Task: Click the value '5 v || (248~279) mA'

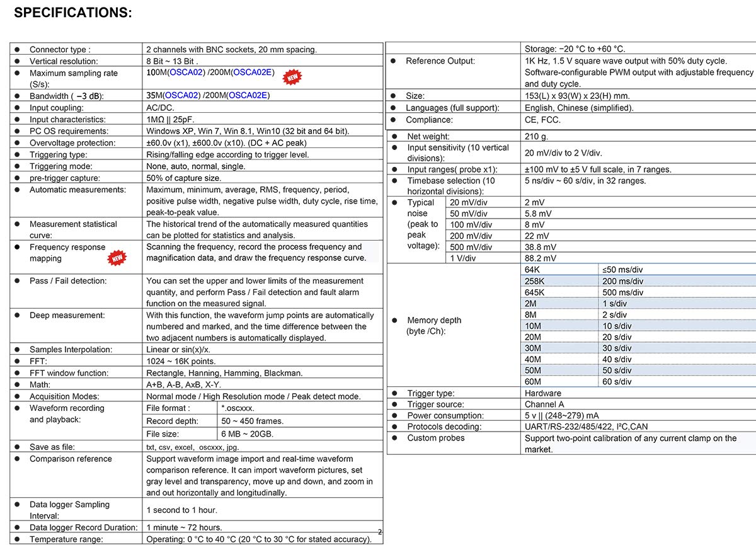Action: point(562,416)
